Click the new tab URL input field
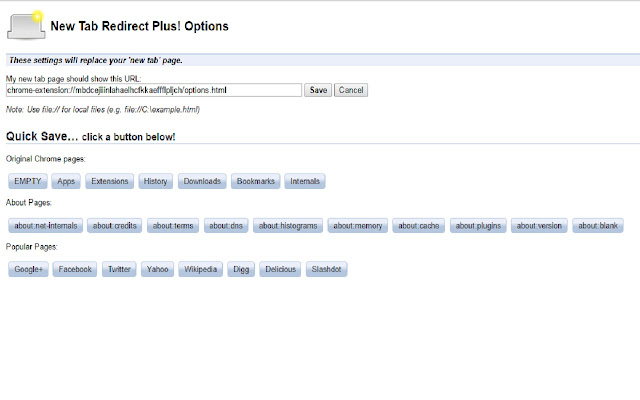This screenshot has width=640, height=400. pyautogui.click(x=154, y=90)
